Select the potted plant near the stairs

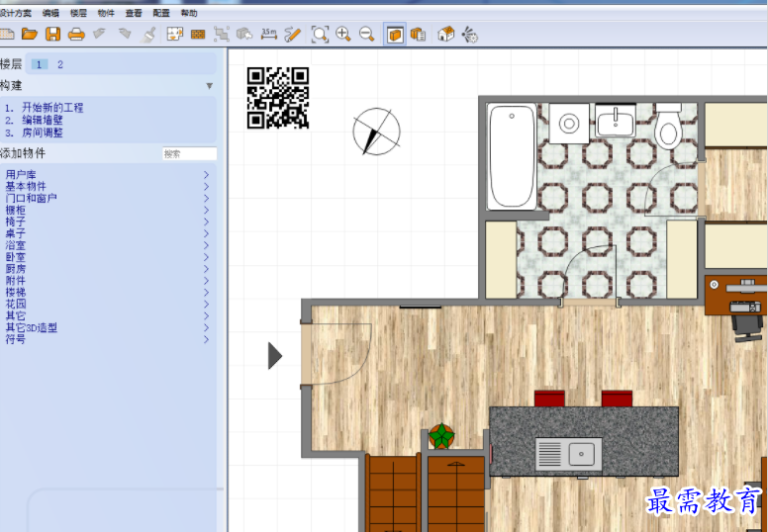441,436
